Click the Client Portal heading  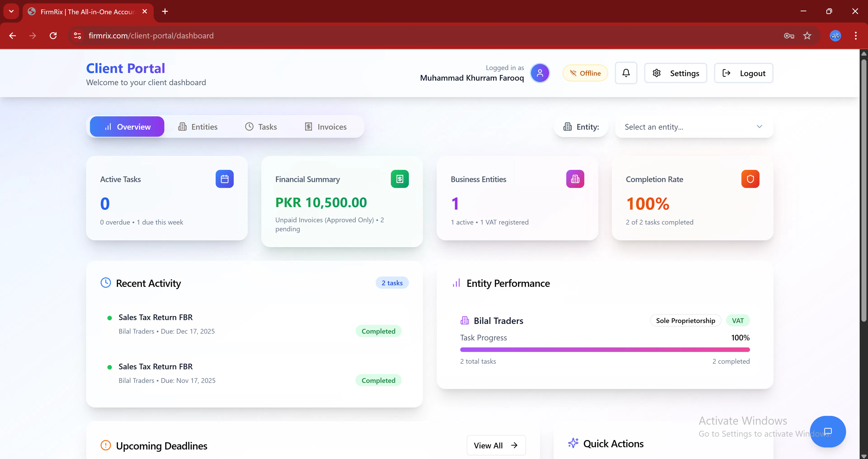pos(126,68)
